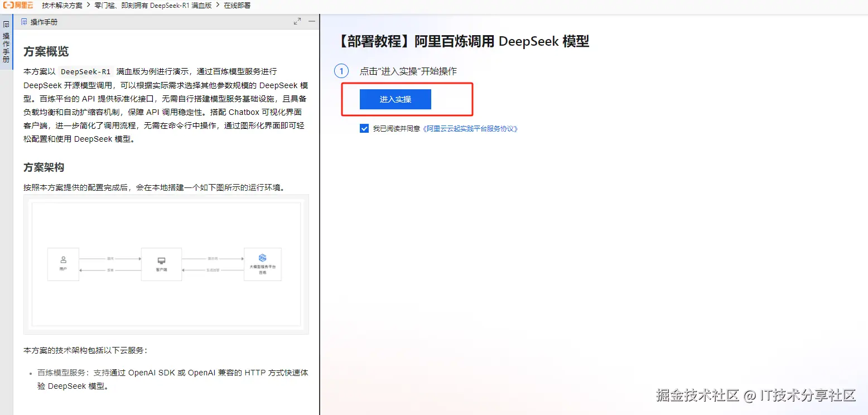868x415 pixels.
Task: Click the DeepSeek-R1 code label in the overview
Action: click(x=85, y=72)
